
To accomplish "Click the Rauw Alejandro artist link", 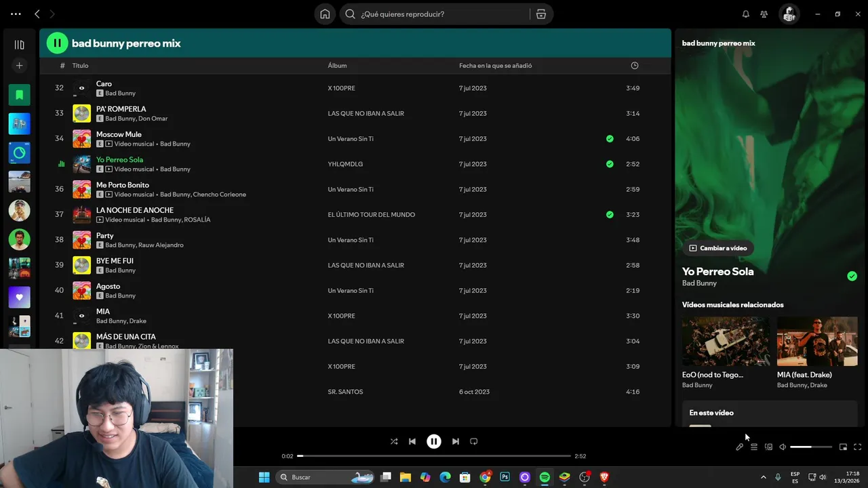I will coord(161,245).
